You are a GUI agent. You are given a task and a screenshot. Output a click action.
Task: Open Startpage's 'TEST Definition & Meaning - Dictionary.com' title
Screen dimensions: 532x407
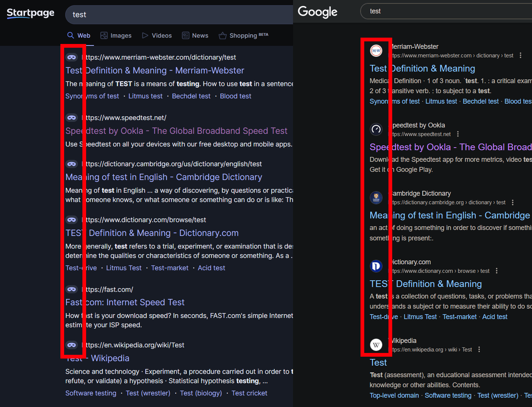point(152,233)
